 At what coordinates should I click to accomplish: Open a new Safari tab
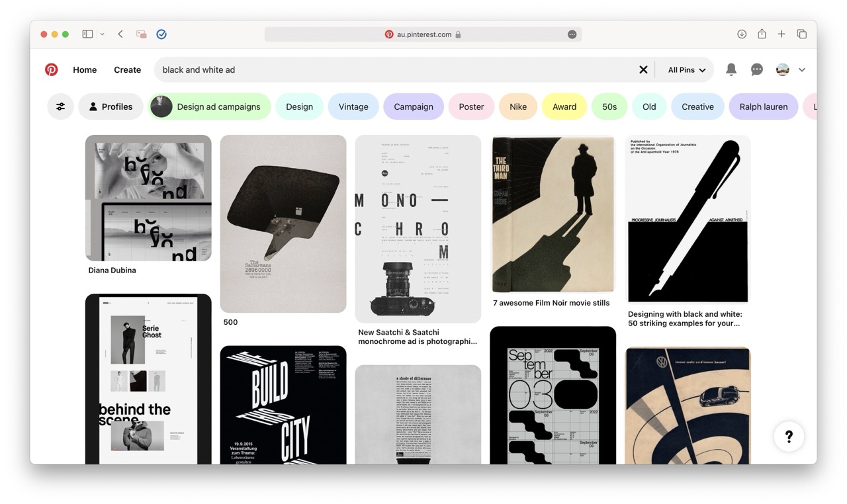pos(781,34)
